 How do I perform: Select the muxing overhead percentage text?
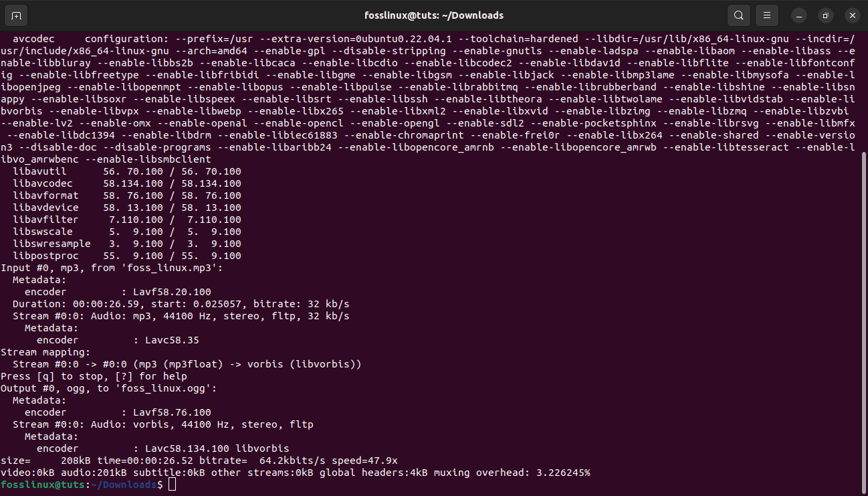pyautogui.click(x=564, y=472)
